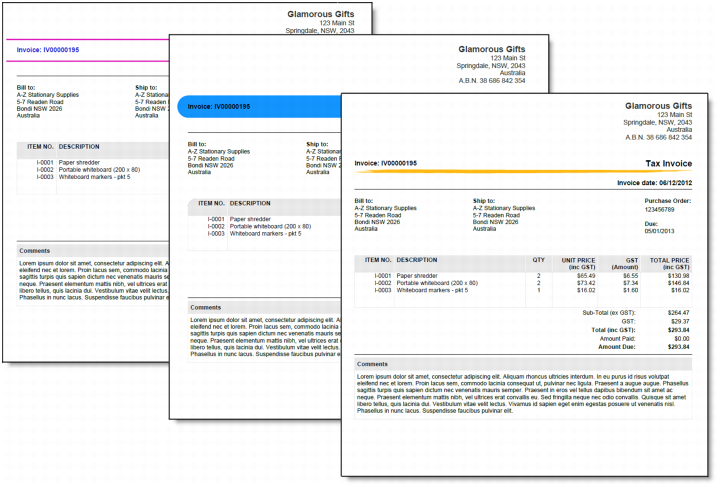Click 'I-0002' on the blue-banner middle invoice

216,226
